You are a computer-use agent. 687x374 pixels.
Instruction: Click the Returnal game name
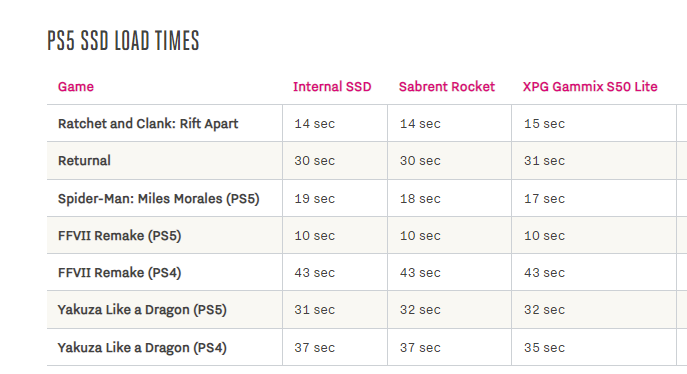click(84, 161)
